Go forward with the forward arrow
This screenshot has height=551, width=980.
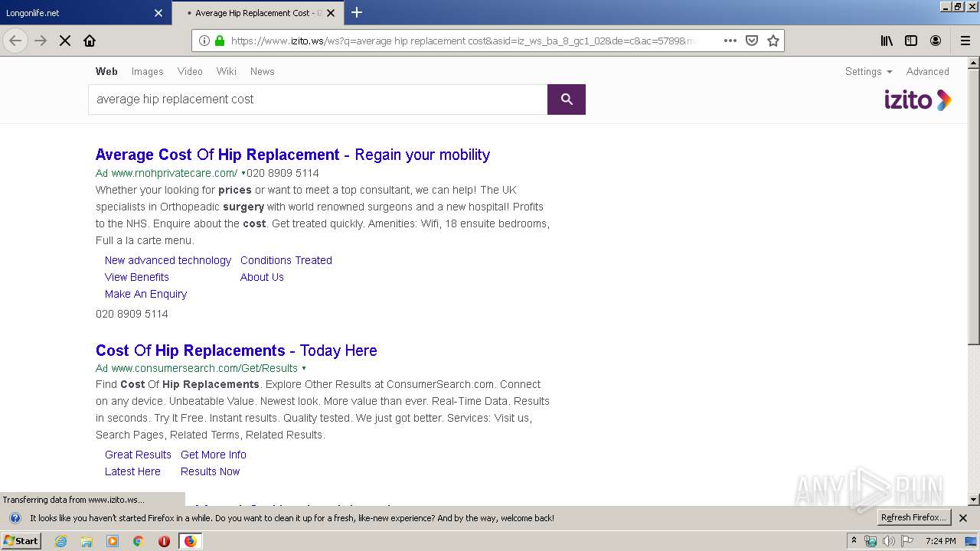41,41
